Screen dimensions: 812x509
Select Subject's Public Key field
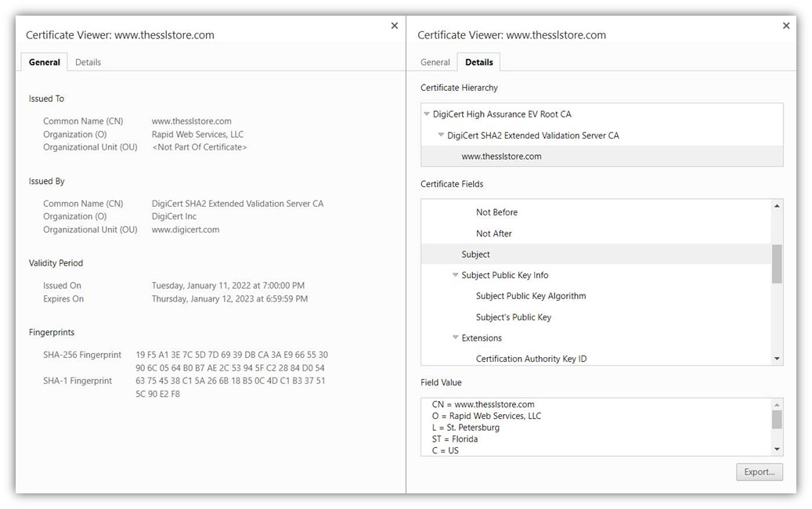513,317
